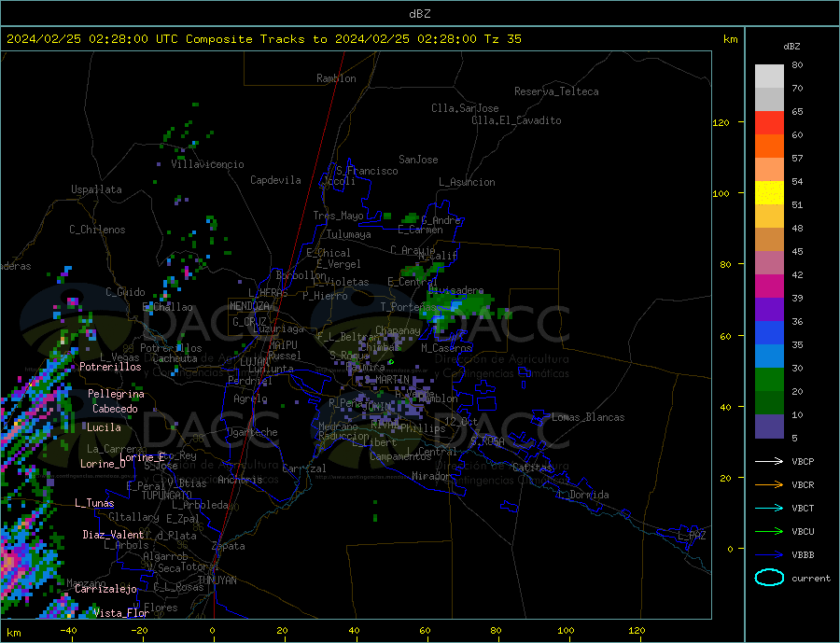Click the Potrerillos label in pink text

click(110, 367)
